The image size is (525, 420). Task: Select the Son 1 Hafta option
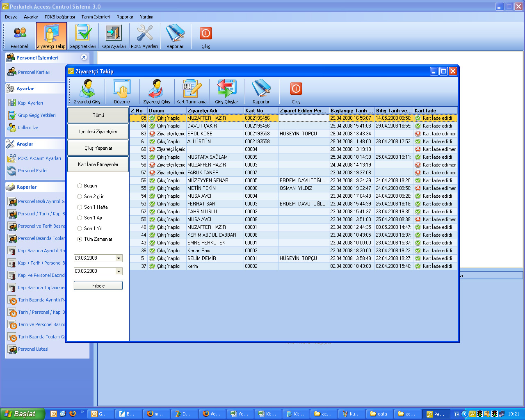80,207
